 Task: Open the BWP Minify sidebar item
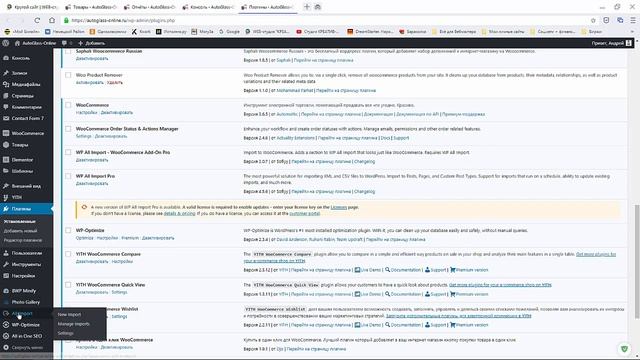coord(24,291)
